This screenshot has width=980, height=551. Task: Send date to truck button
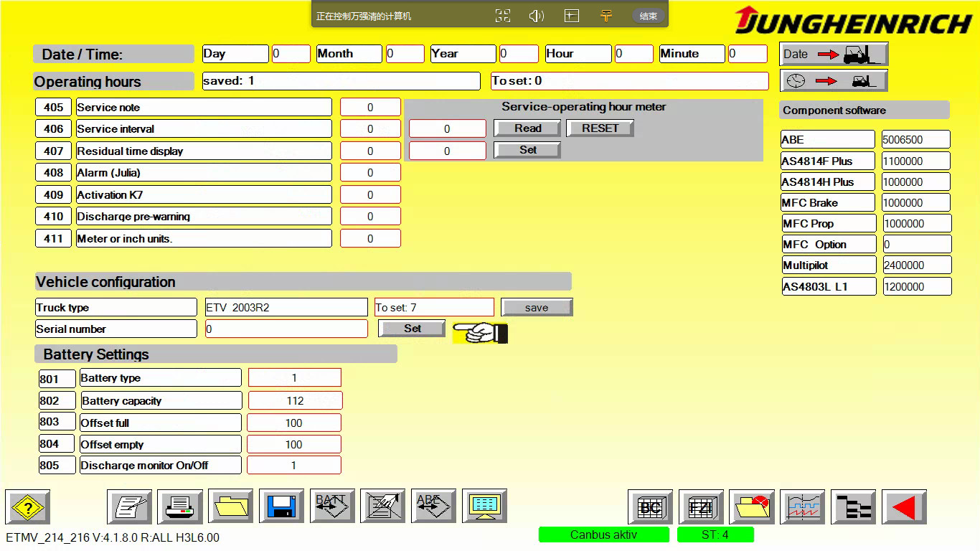pyautogui.click(x=834, y=54)
